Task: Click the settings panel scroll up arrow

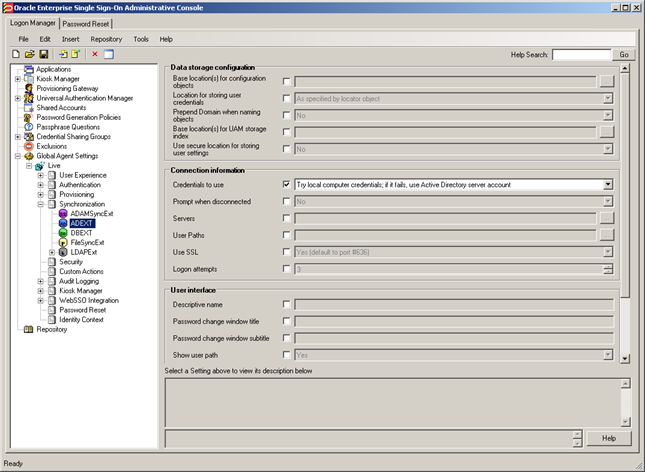Action: click(x=625, y=68)
